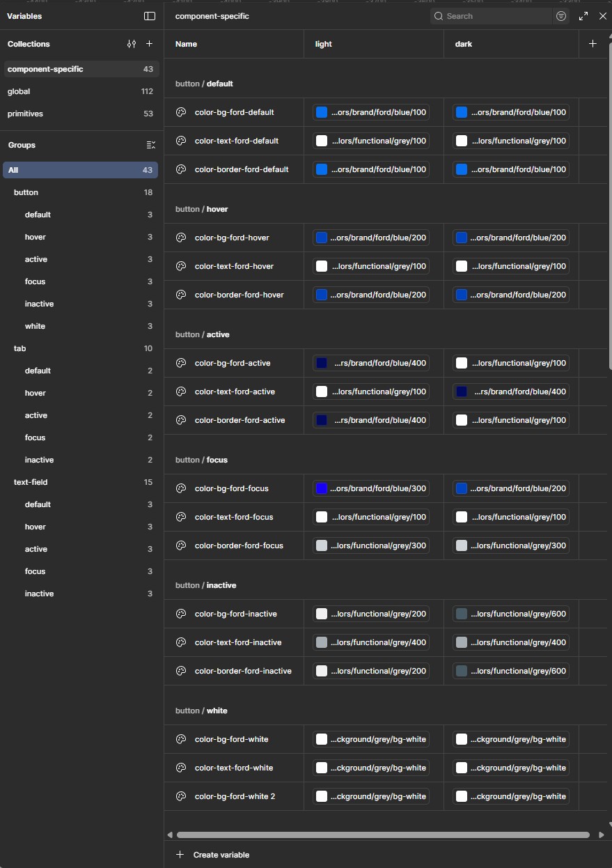Click the horizontal scrollbar at the bottom

tap(384, 835)
